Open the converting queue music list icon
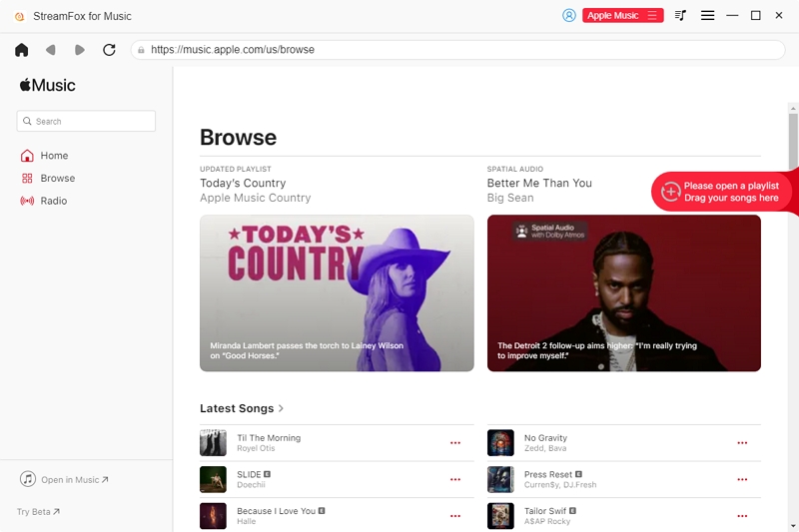The image size is (799, 532). point(680,15)
